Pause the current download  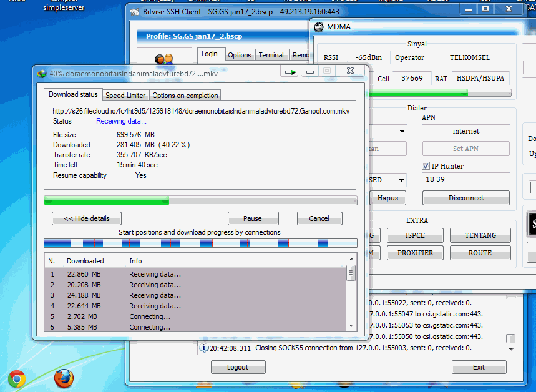pos(253,218)
